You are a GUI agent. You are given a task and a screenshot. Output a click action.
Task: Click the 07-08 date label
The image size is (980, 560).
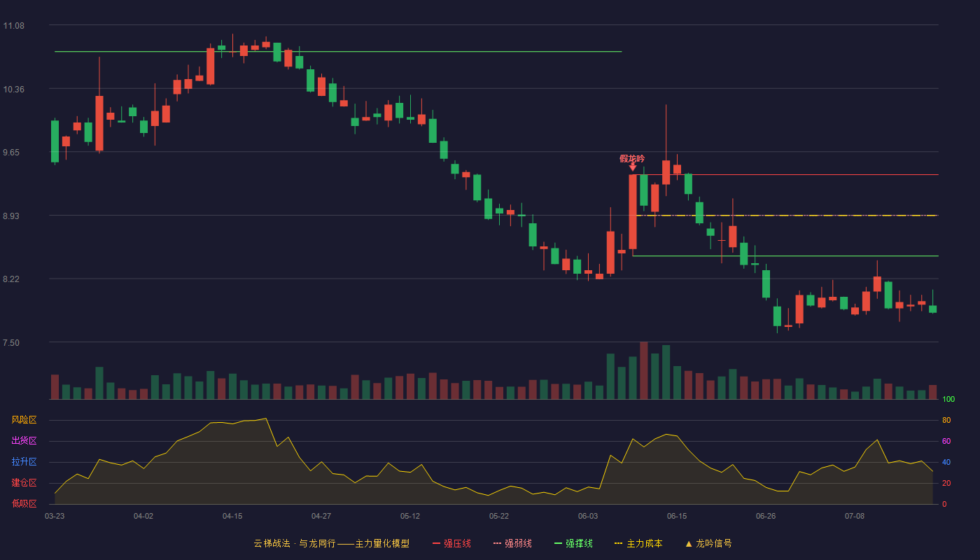coord(855,516)
